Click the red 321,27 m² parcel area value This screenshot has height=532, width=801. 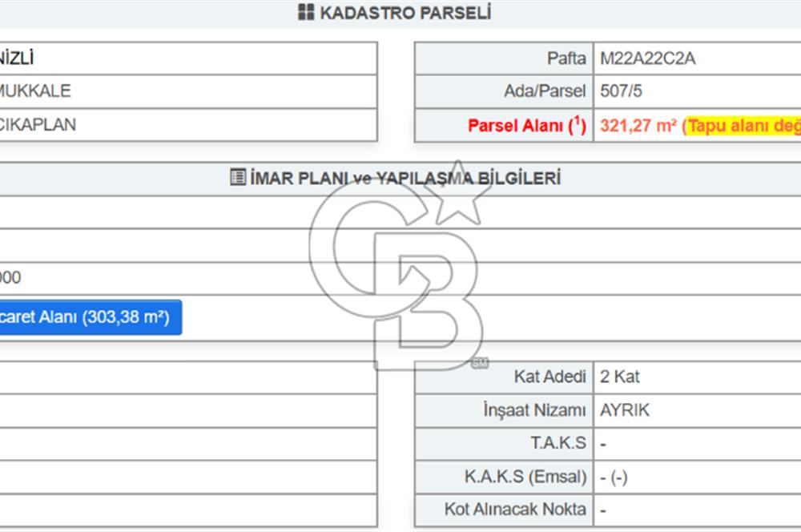(x=638, y=126)
